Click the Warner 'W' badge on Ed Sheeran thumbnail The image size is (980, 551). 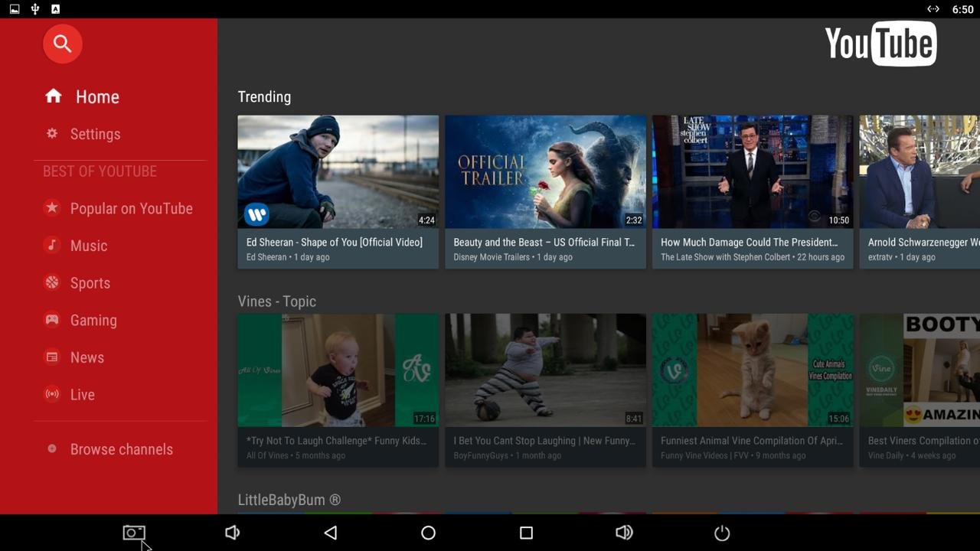tap(256, 214)
